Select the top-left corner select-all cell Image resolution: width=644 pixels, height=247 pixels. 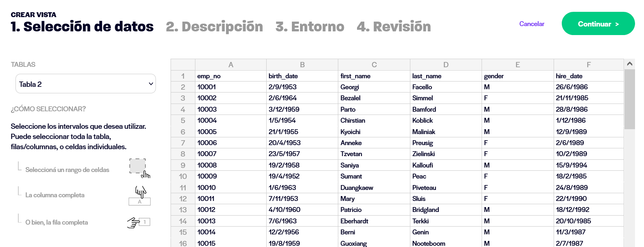183,64
